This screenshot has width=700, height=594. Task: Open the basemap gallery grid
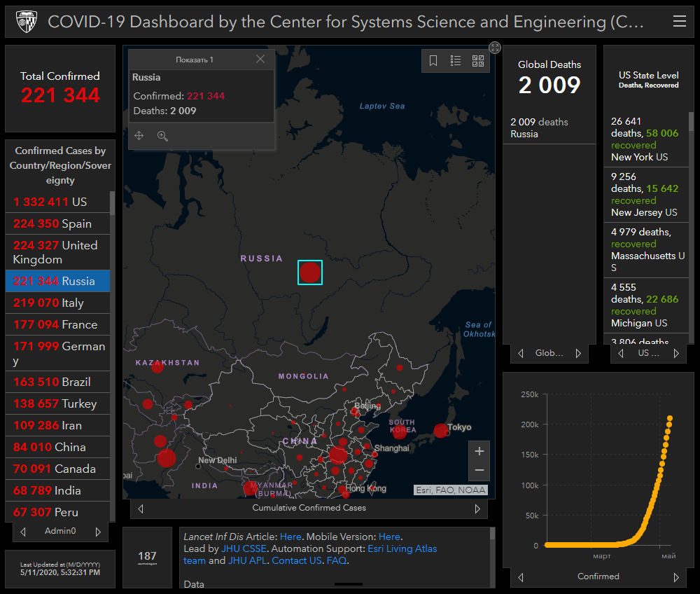point(478,61)
